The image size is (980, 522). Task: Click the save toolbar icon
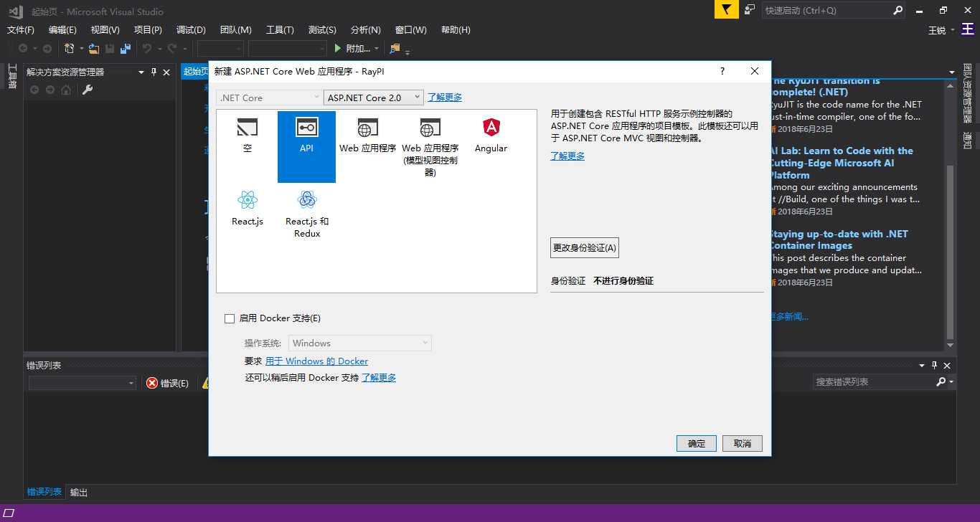110,48
